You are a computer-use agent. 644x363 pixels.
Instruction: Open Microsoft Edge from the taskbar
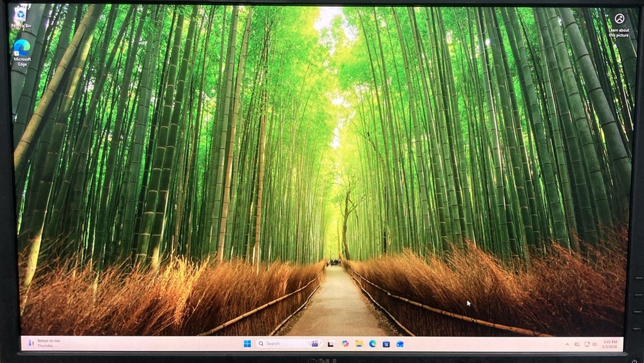coord(372,344)
